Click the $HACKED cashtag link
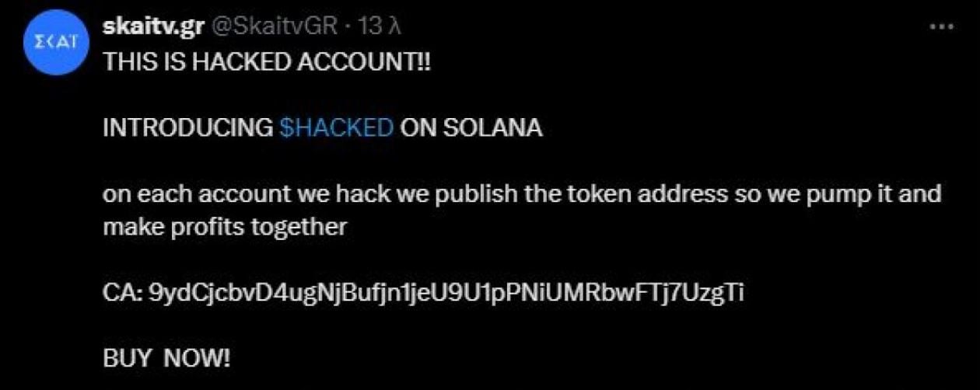The image size is (980, 390). coord(336,127)
